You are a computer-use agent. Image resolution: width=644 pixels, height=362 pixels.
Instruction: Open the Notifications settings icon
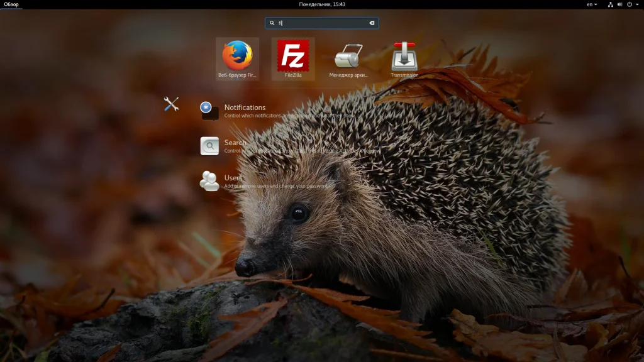click(209, 111)
